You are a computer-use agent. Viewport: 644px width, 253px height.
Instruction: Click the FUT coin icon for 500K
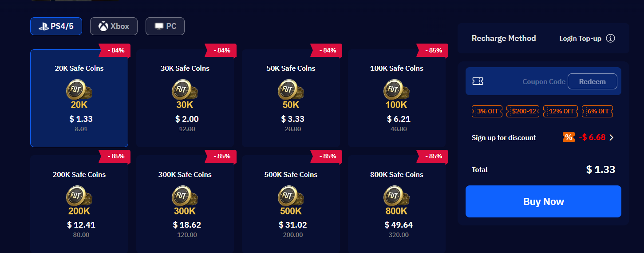pos(291,197)
